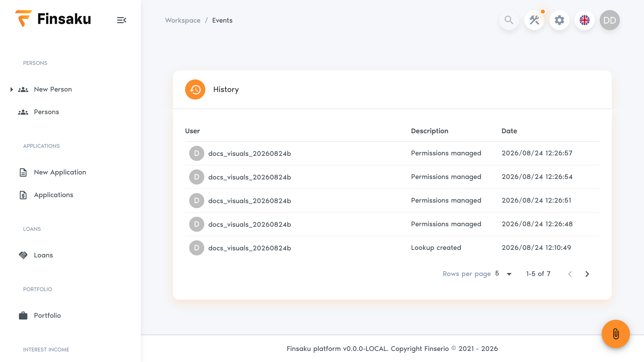Click username in the 12:26:51 row
The width and height of the screenshot is (644, 362).
pos(250,201)
